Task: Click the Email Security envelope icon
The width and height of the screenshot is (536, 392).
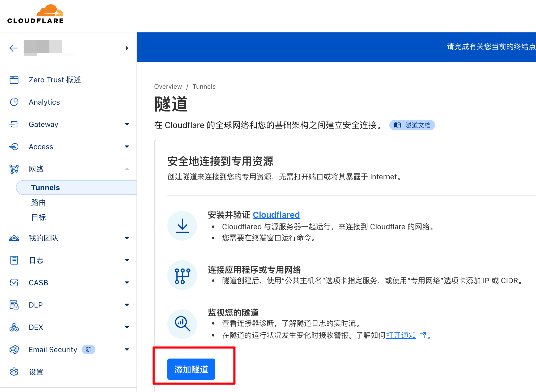Action: pyautogui.click(x=14, y=350)
